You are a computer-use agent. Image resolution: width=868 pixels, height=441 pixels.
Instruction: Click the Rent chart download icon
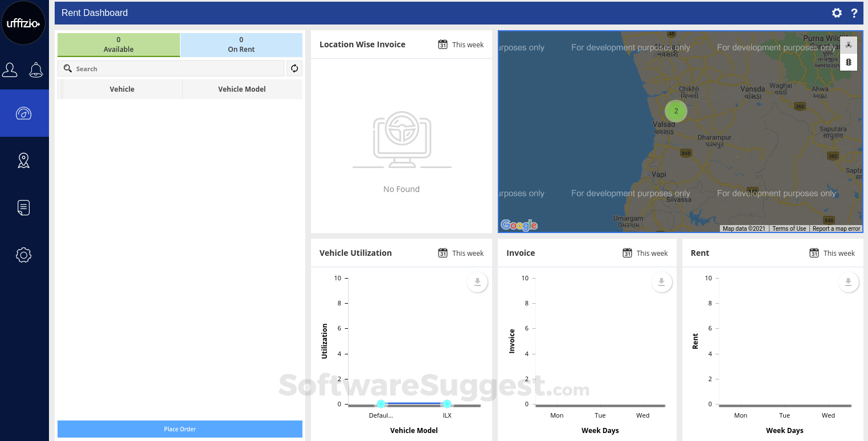[x=848, y=281]
